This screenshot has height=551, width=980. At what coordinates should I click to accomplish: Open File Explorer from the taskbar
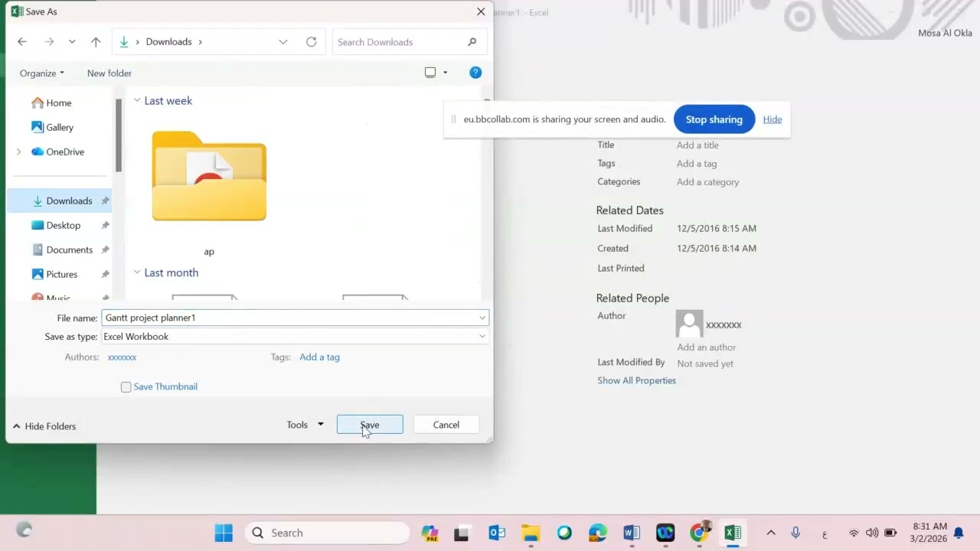531,533
